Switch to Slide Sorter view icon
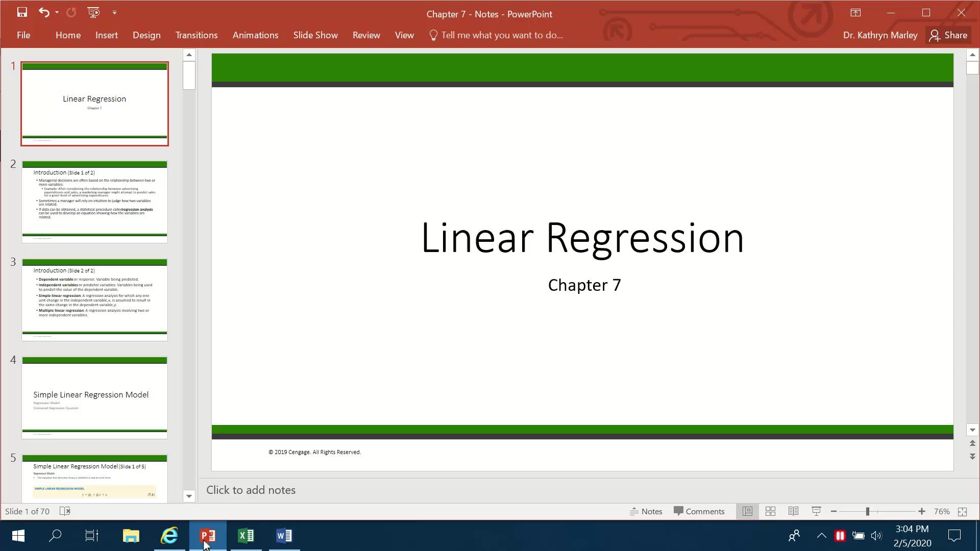 pos(770,511)
